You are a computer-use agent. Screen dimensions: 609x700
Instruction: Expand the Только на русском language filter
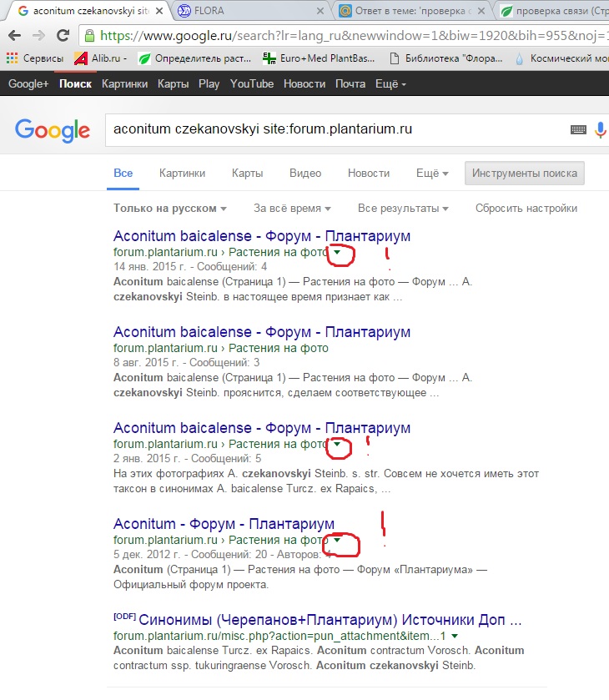point(170,209)
